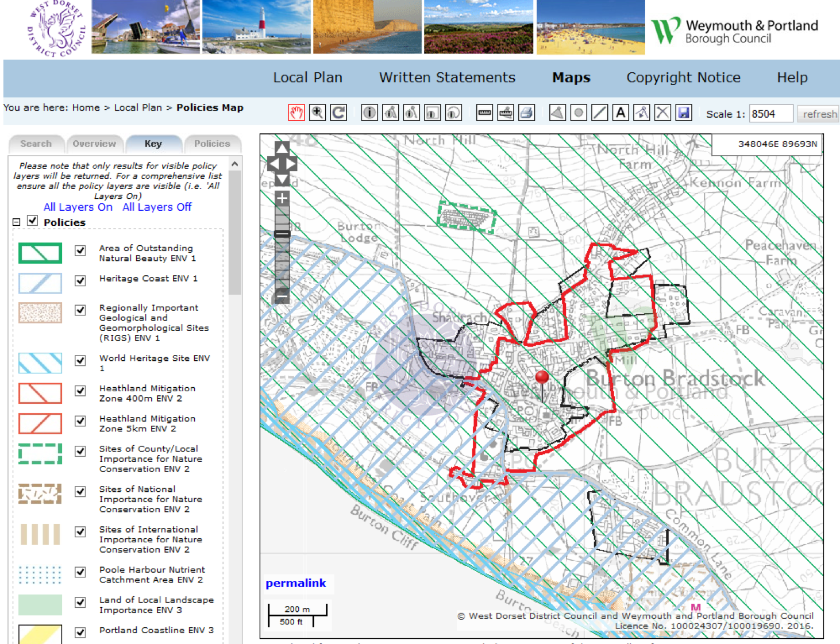
Task: Disable the World Heritage Site ENV 1 layer
Action: [79, 362]
